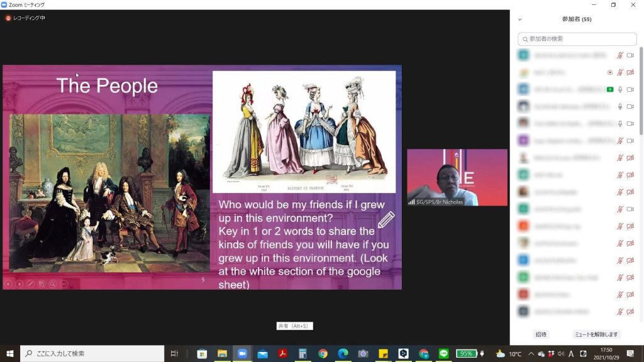The height and width of the screenshot is (362, 644).
Task: Click the participant search field 参加者の検索
Action: tap(577, 39)
